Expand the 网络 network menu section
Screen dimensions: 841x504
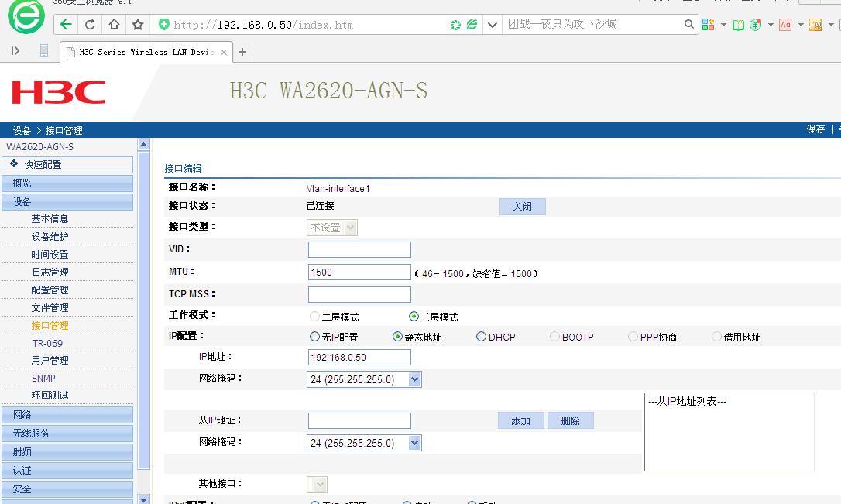(67, 415)
